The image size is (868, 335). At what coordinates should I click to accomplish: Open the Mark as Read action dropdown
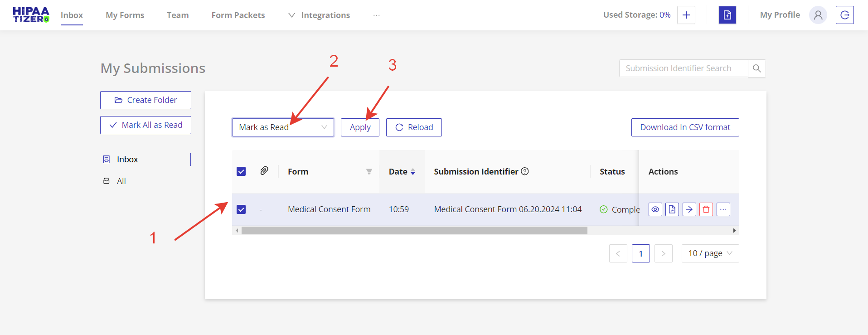click(283, 127)
